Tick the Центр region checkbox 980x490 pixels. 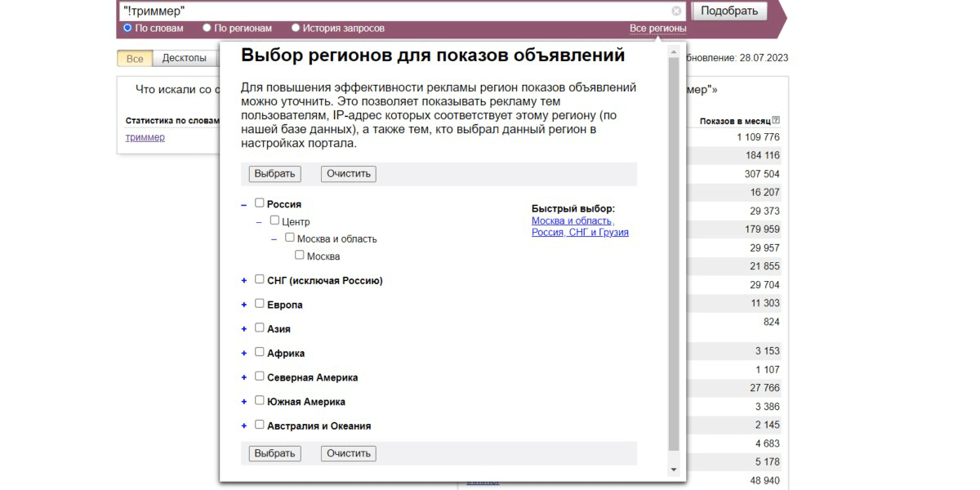[274, 220]
